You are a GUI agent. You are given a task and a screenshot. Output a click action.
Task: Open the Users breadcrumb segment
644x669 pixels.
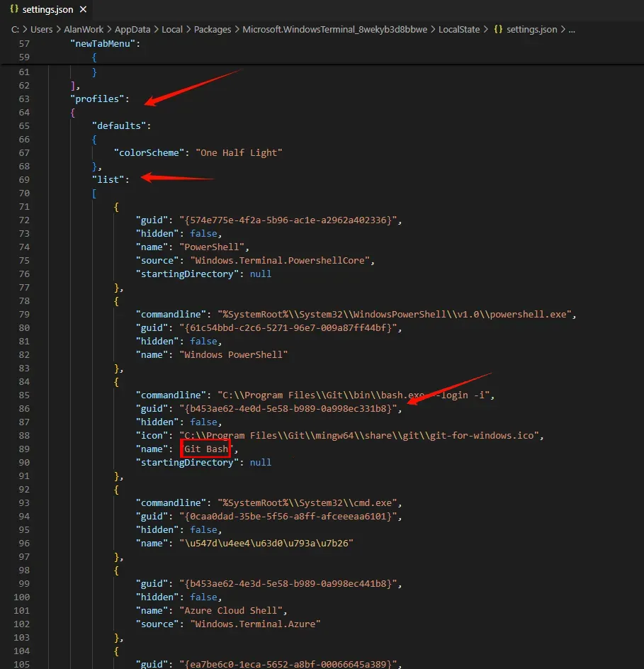pyautogui.click(x=41, y=30)
